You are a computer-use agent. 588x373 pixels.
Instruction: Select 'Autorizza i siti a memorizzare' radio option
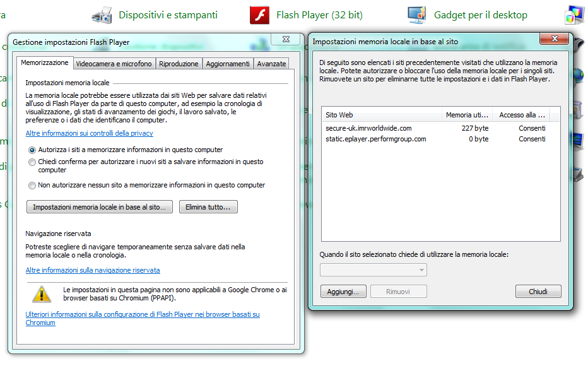32,150
